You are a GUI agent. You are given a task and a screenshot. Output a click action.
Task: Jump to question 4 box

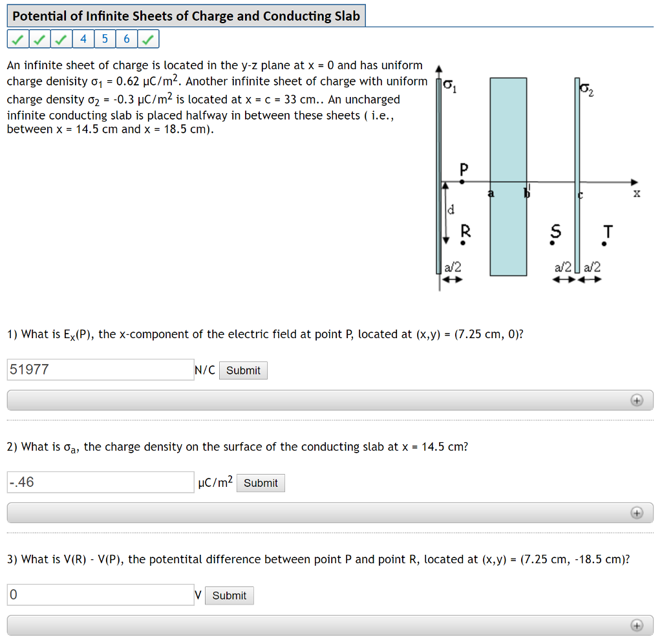[x=83, y=39]
